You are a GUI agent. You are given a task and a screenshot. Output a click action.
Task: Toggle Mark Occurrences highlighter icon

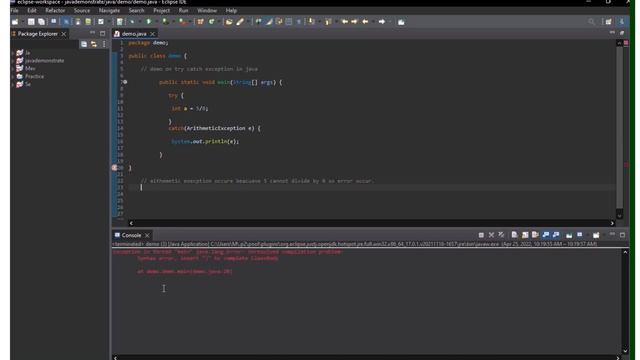click(269, 22)
